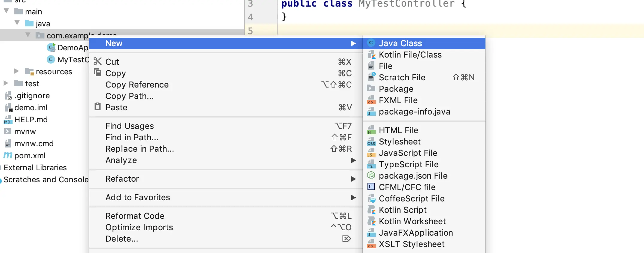Screen dimensions: 644x253
Task: Click the scissors Cut icon
Action: point(98,62)
